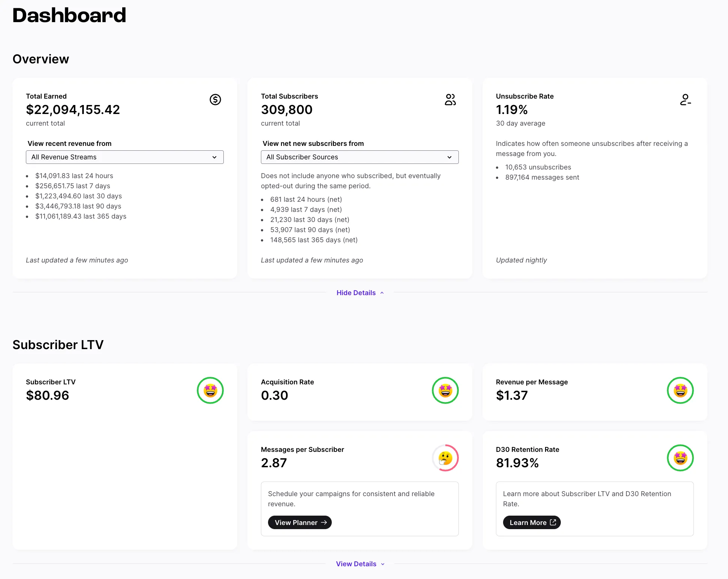This screenshot has height=579, width=728.
Task: Click the people icon on Total Subscribers
Action: 450,100
